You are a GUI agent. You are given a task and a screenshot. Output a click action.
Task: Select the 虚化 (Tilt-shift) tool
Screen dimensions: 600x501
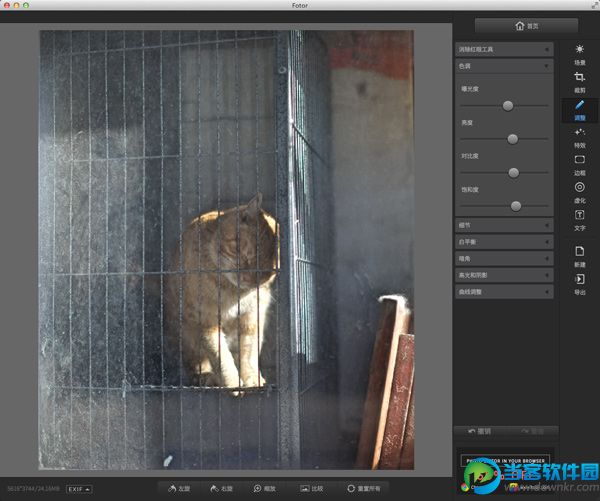click(x=580, y=190)
